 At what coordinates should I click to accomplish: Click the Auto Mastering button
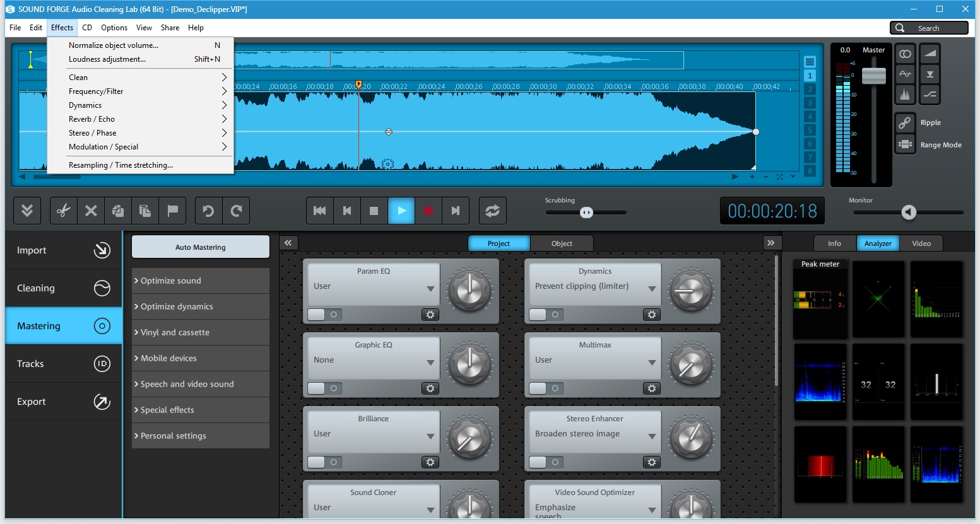click(201, 247)
